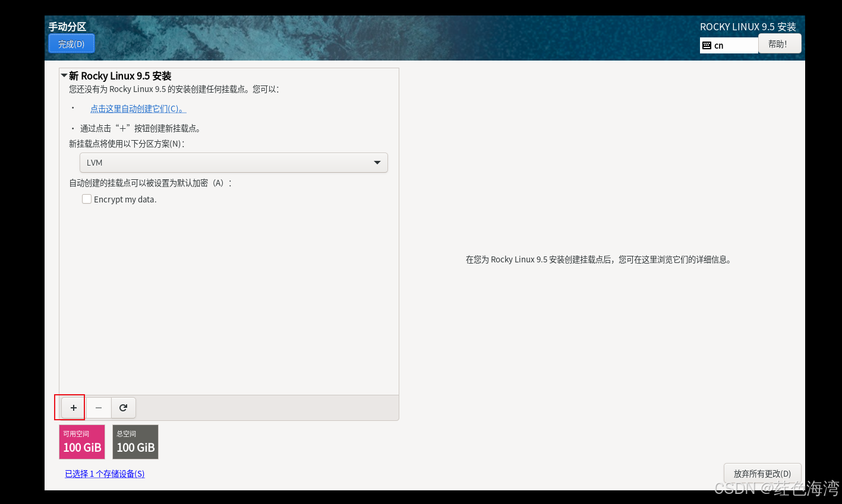Viewport: 842px width, 504px height.
Task: Click the ROCKY LINUX 9.5 安装 header text
Action: (x=748, y=27)
